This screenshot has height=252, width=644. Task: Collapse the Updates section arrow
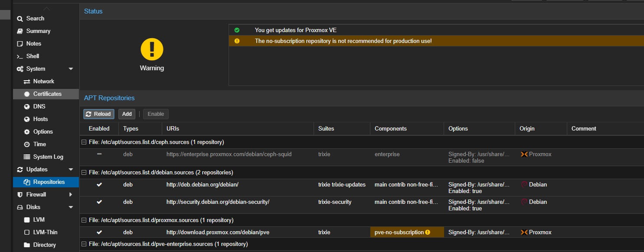click(71, 170)
